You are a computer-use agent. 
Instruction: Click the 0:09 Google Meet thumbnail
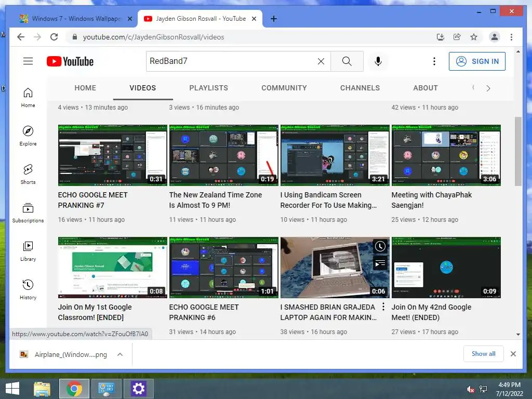446,268
